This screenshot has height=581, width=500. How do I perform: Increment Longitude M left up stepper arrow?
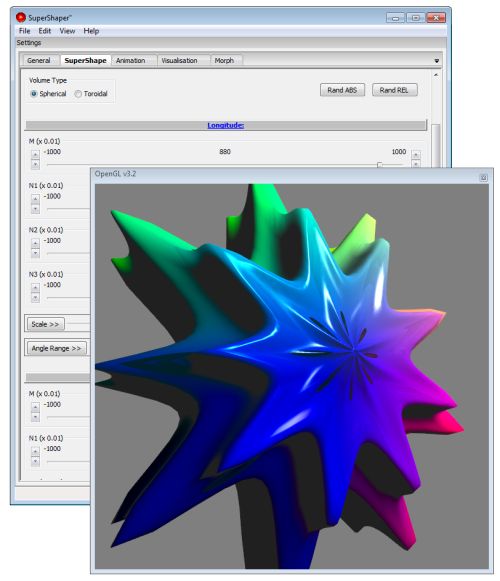35,154
